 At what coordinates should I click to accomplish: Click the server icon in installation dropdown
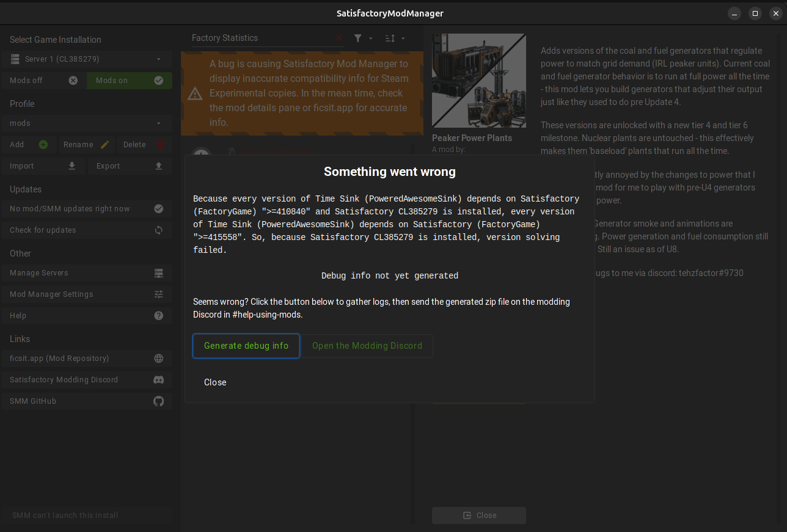coord(15,59)
